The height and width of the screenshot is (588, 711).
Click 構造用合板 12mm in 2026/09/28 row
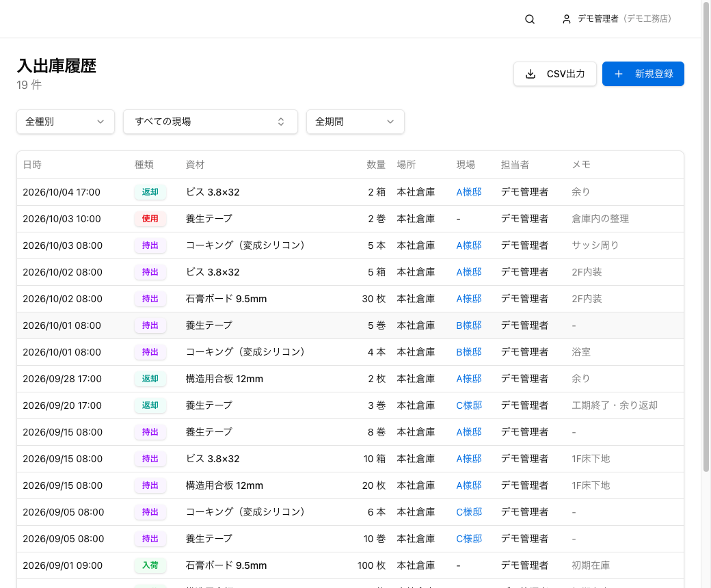(x=224, y=379)
